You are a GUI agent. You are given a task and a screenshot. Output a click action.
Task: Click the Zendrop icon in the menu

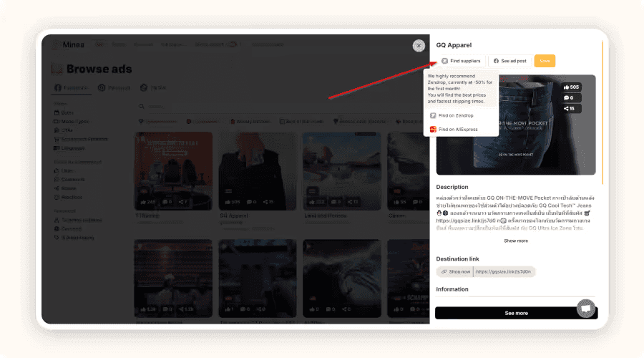pyautogui.click(x=433, y=115)
